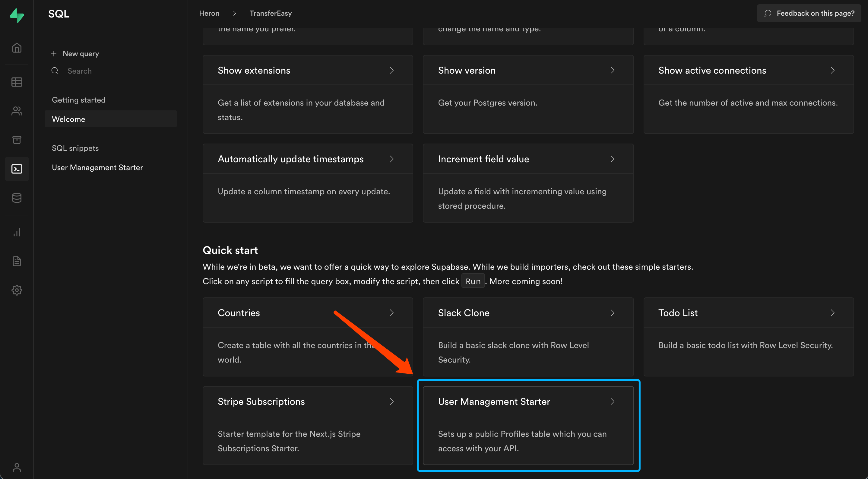868x479 pixels.
Task: Open the Settings gear icon
Action: pos(17,290)
